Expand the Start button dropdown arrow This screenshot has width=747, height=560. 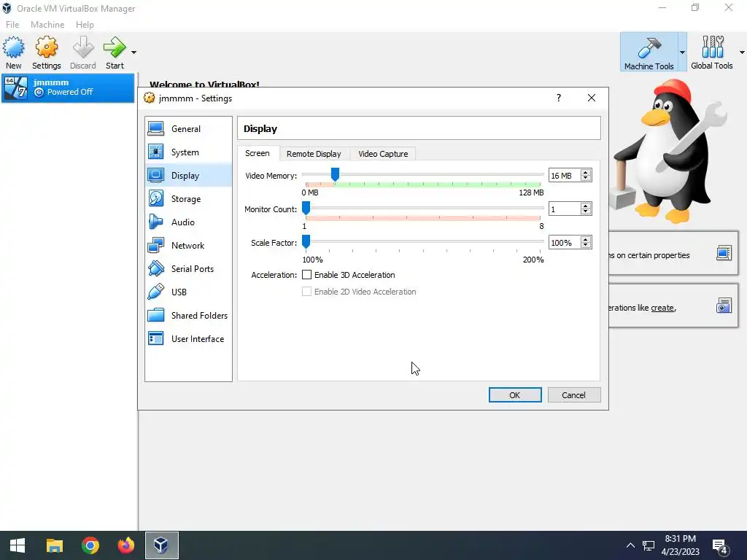click(x=134, y=52)
